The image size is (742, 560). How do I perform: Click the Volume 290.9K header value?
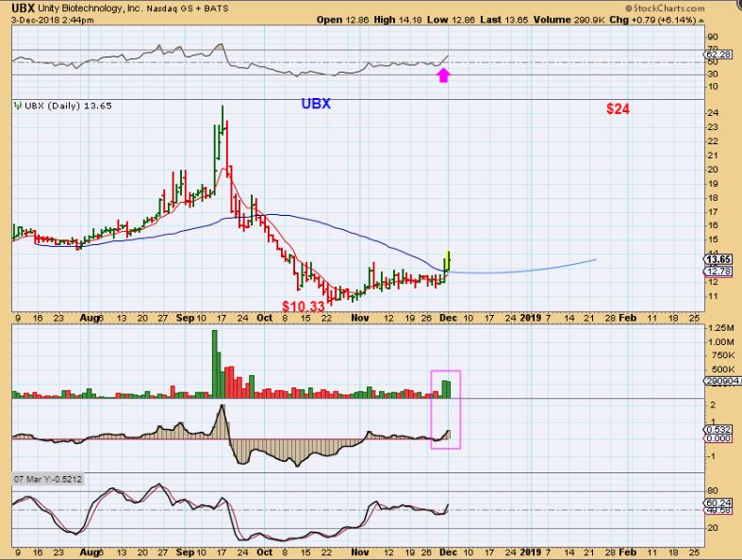point(569,20)
